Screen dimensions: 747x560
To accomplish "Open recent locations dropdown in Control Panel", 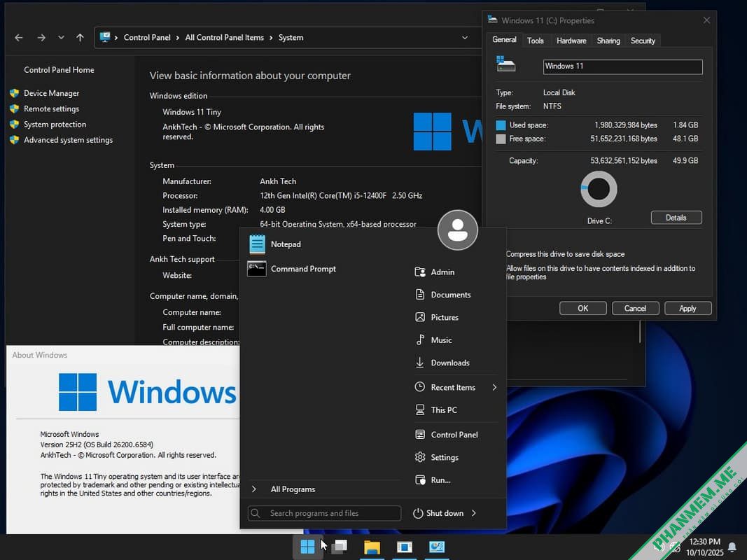I will pyautogui.click(x=61, y=38).
